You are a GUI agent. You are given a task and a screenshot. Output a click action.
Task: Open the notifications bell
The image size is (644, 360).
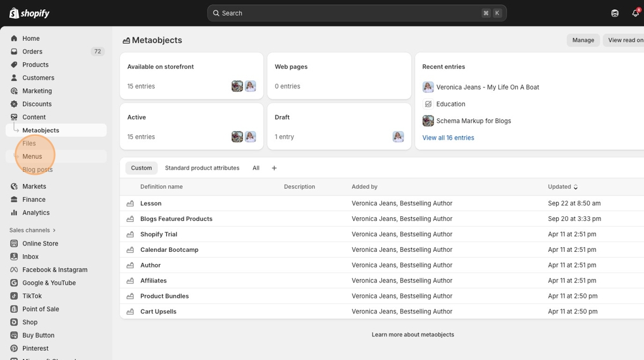[635, 13]
